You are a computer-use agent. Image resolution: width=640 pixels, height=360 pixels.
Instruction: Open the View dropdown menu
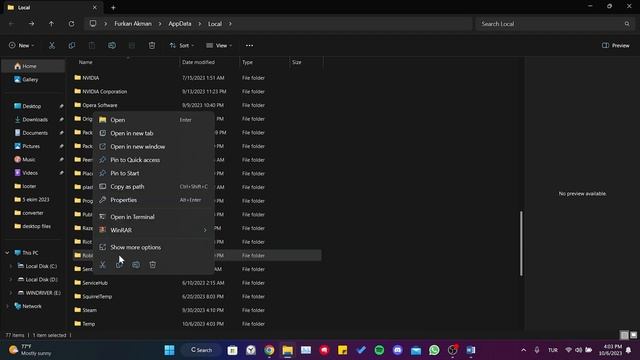[x=219, y=46]
